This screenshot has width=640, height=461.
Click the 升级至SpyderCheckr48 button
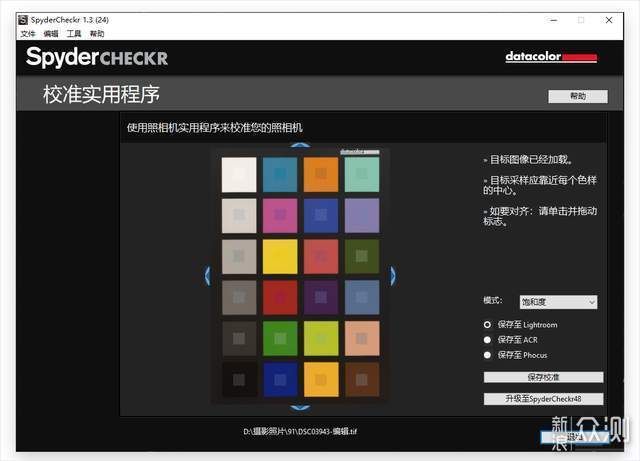pos(543,399)
